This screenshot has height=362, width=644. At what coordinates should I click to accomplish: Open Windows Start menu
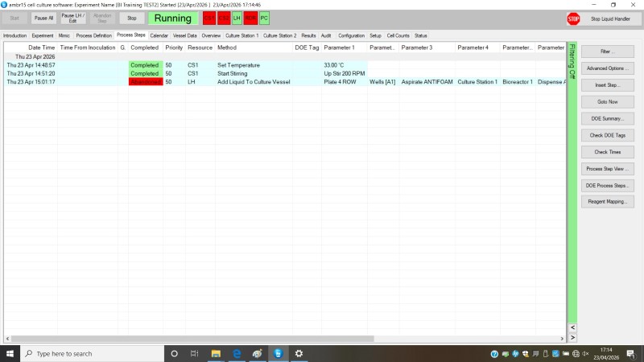tap(10, 353)
